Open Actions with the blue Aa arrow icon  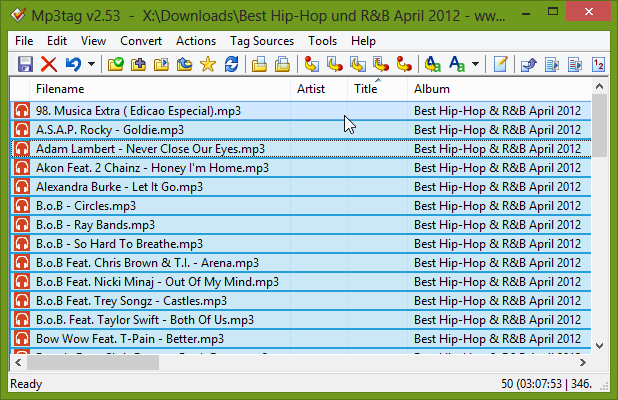pos(432,64)
